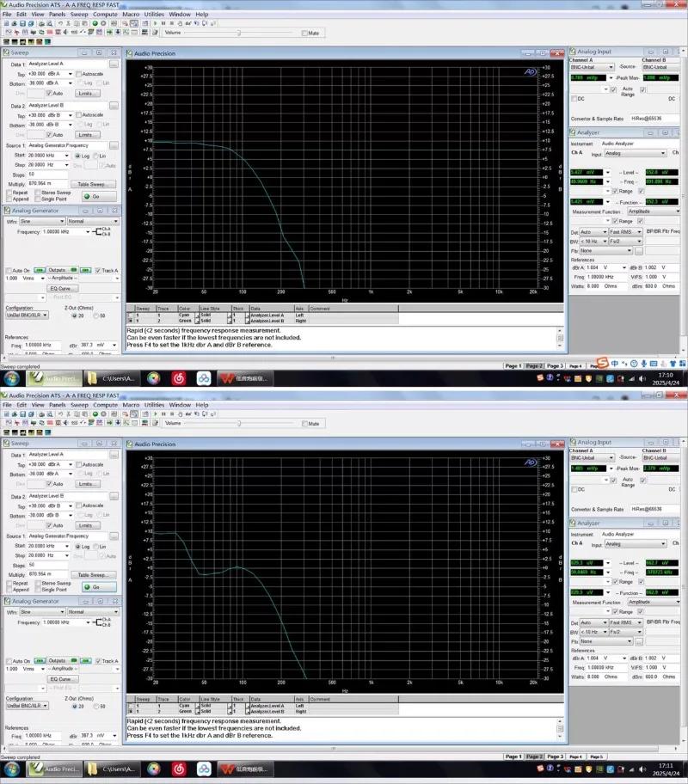This screenshot has height=784, width=688.
Task: Select the Lin radio button in upper Sweep panel
Action: pos(96,156)
